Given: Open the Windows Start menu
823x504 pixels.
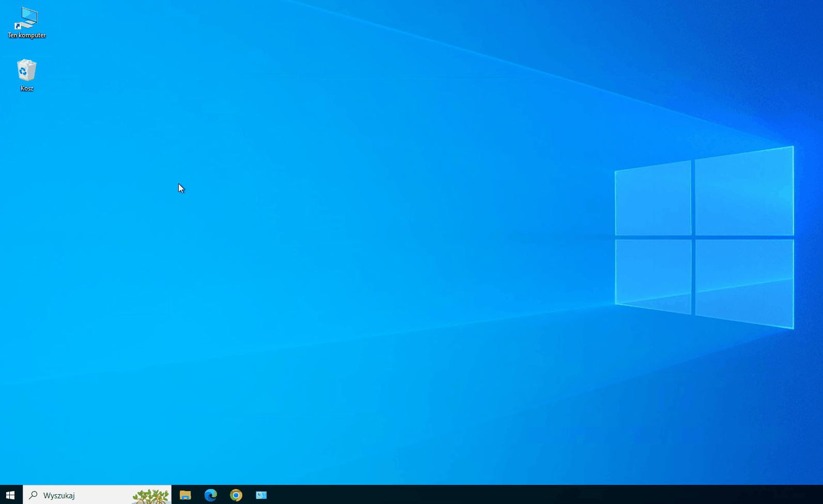Looking at the screenshot, I should (x=10, y=495).
